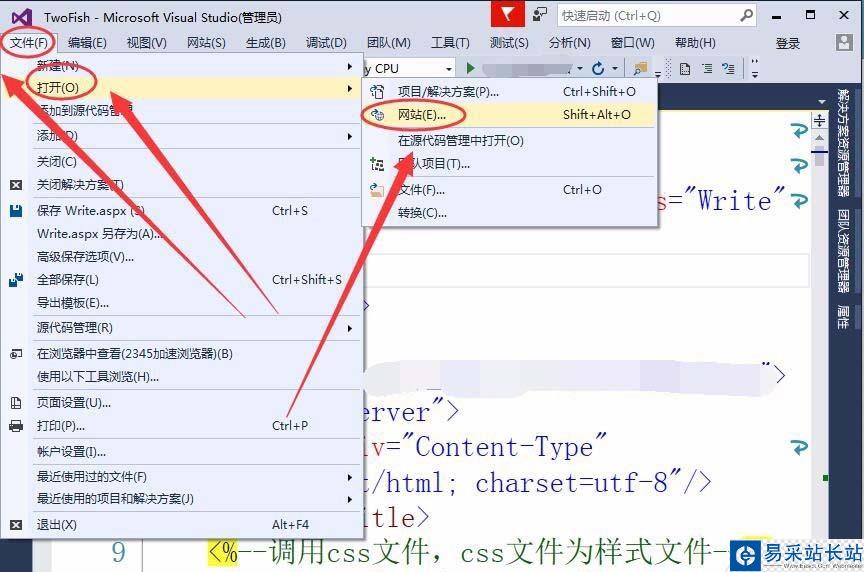
Task: Open the 网站(S) menu
Action: coord(206,42)
